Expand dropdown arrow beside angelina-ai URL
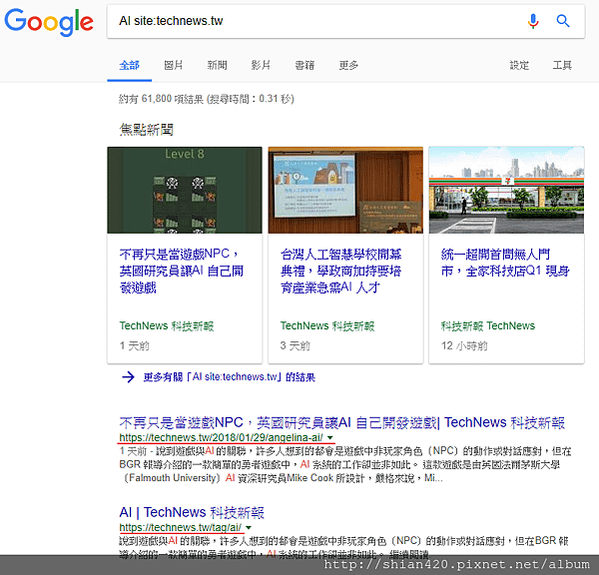Screen dimensions: 599x575 coord(330,438)
